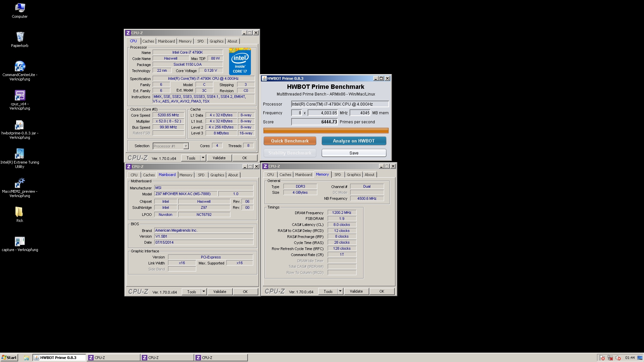Open the Graphics tab in the Mainboard window
This screenshot has height=362, width=644.
217,175
